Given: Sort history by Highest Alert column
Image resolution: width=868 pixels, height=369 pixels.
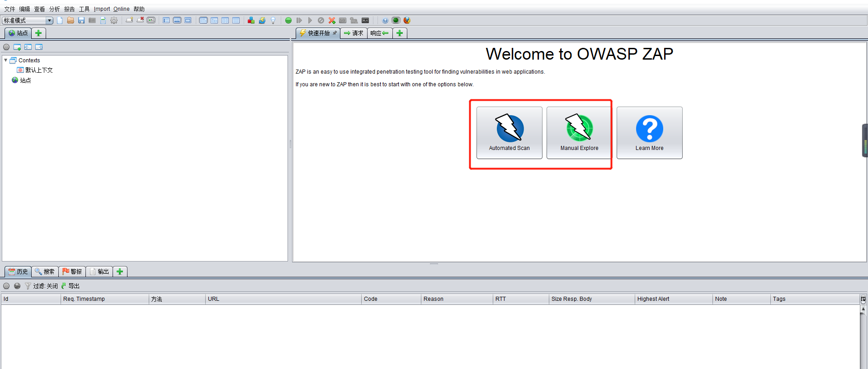Looking at the screenshot, I should click(674, 299).
